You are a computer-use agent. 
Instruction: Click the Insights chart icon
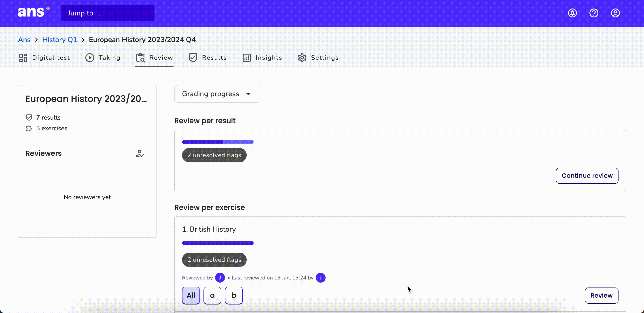coord(247,57)
